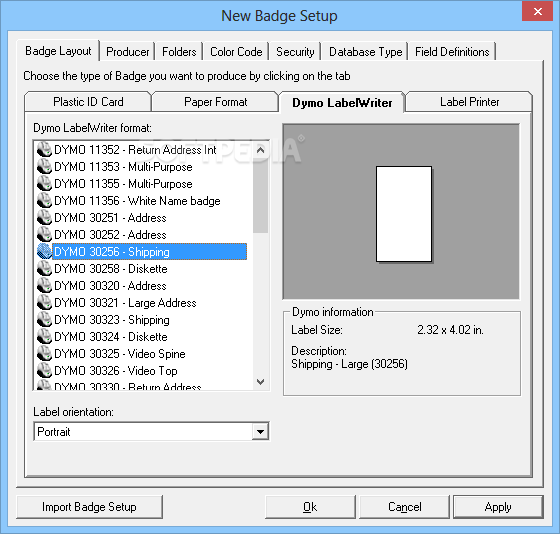
Task: Switch to the Badge Layout tab
Action: pyautogui.click(x=58, y=51)
